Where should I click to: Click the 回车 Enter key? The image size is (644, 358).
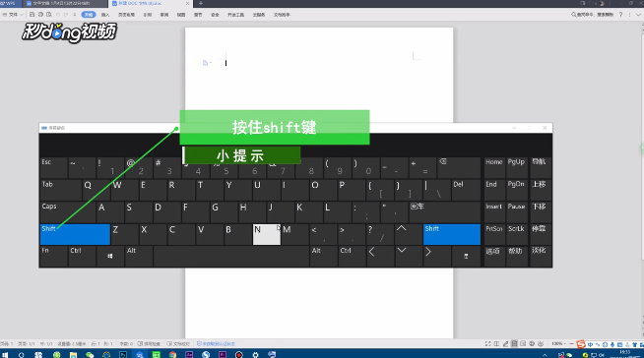tap(444, 212)
